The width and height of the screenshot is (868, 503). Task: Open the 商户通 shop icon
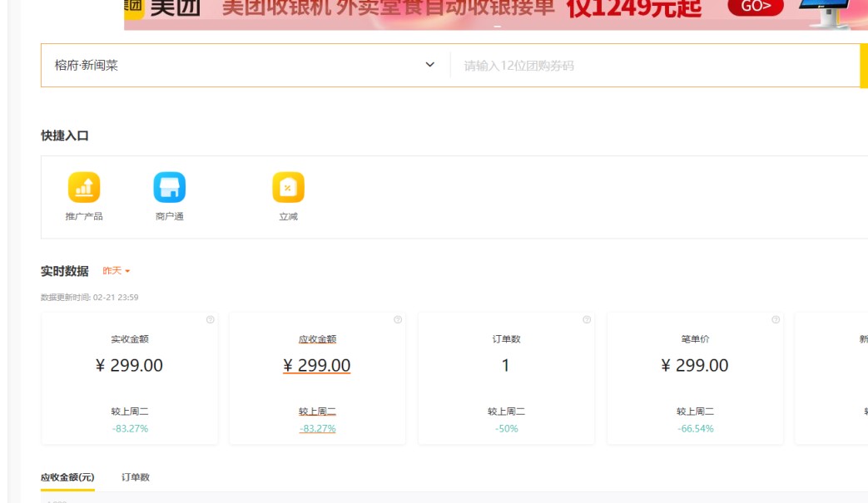(x=169, y=188)
